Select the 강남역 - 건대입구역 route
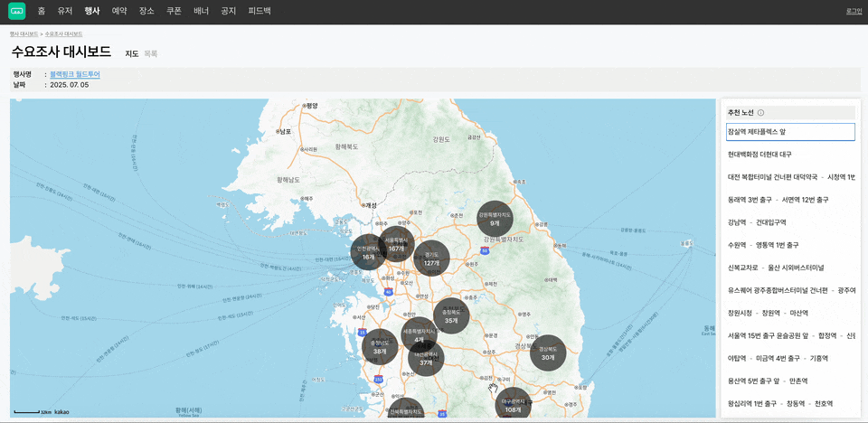Image resolution: width=868 pixels, height=423 pixels. point(790,222)
